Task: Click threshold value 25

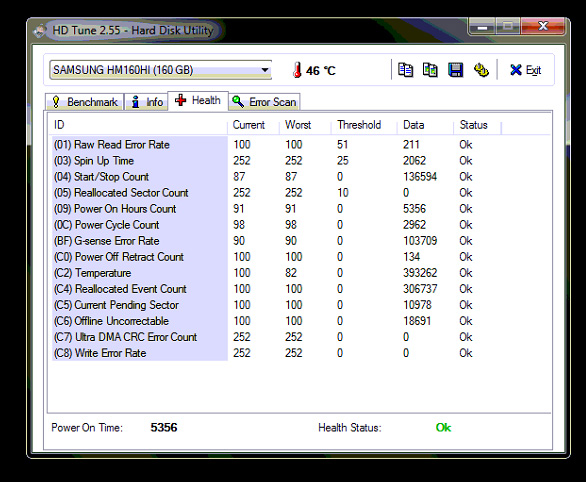Action: (342, 161)
